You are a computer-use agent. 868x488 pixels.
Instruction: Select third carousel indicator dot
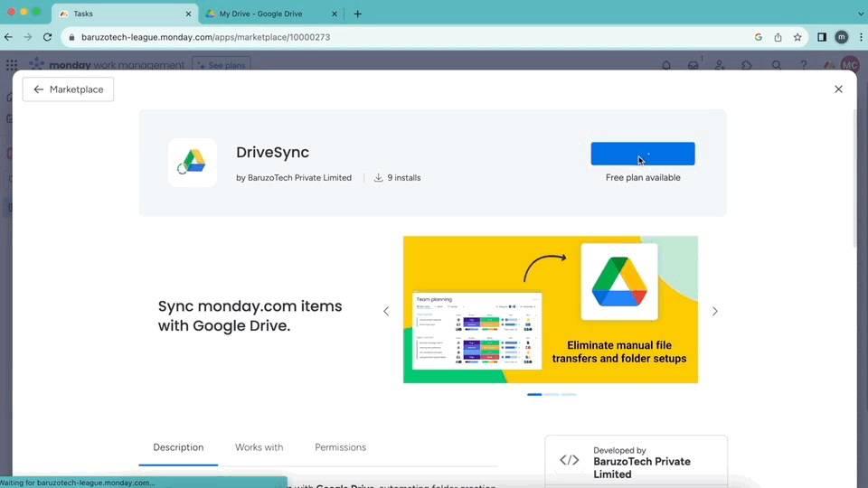[x=569, y=395]
